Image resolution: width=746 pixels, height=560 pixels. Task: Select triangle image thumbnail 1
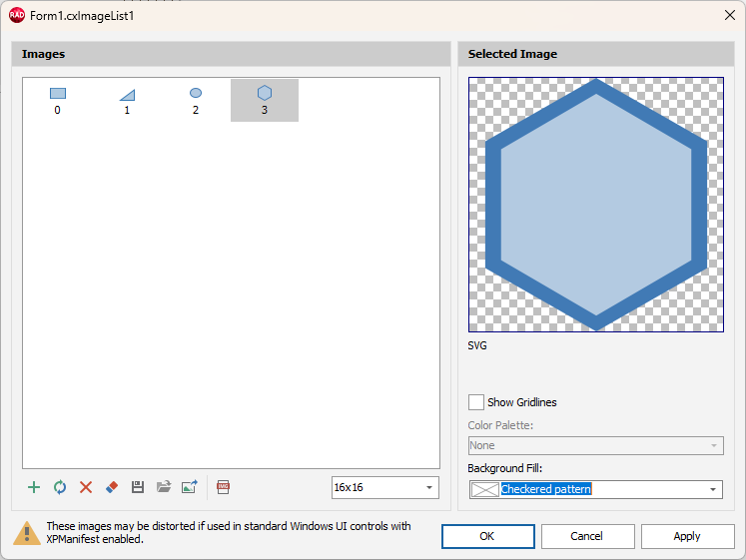tap(127, 100)
